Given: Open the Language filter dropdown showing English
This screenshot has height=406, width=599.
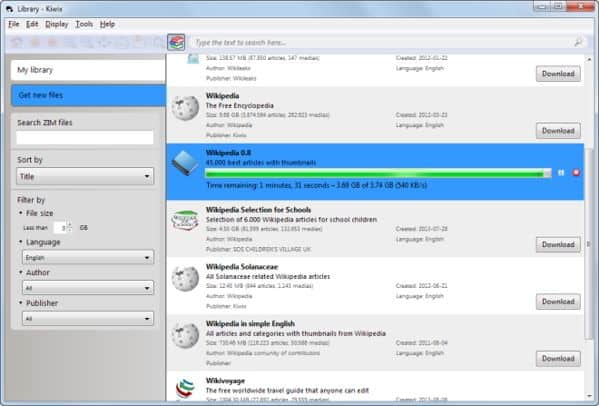Looking at the screenshot, I should tap(88, 258).
